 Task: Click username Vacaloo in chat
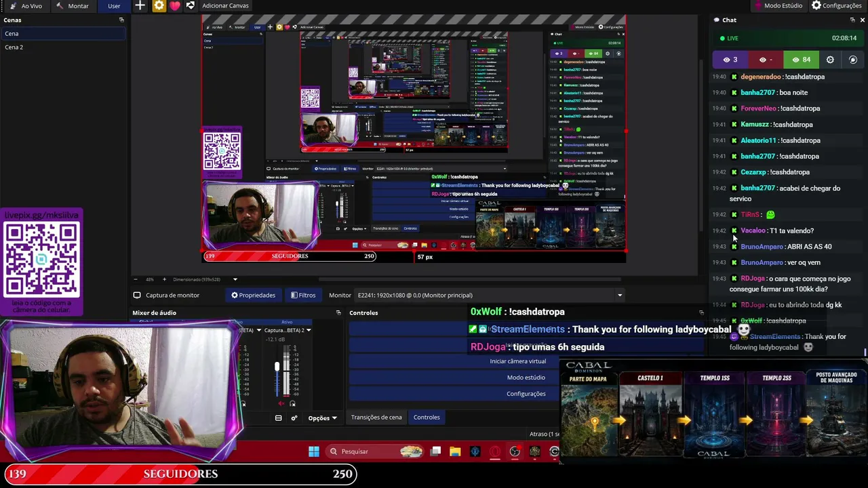click(753, 231)
